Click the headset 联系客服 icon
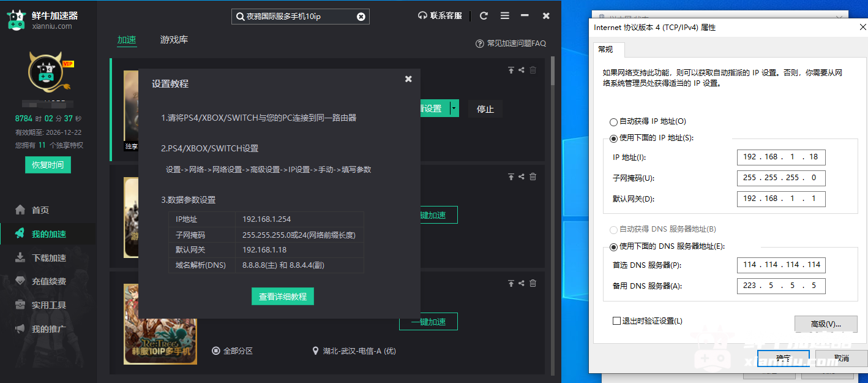Viewport: 868px width, 383px height. (x=422, y=16)
